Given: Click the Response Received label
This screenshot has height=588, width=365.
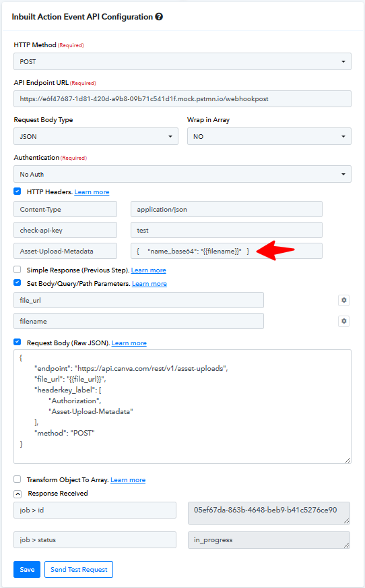Looking at the screenshot, I should click(x=58, y=493).
